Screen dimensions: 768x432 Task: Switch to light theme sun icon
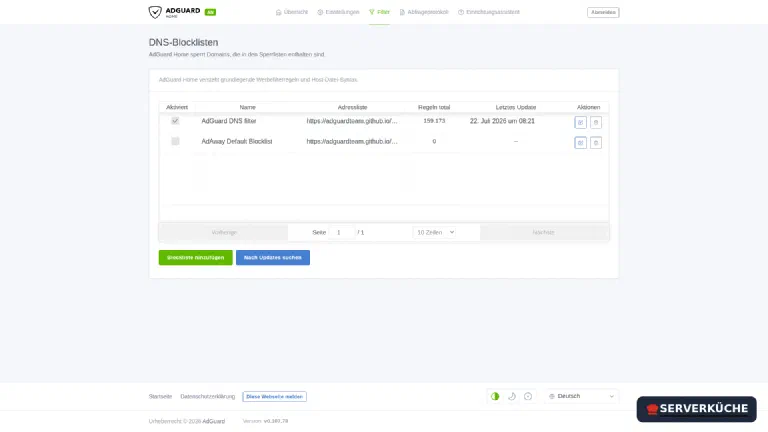tap(528, 396)
